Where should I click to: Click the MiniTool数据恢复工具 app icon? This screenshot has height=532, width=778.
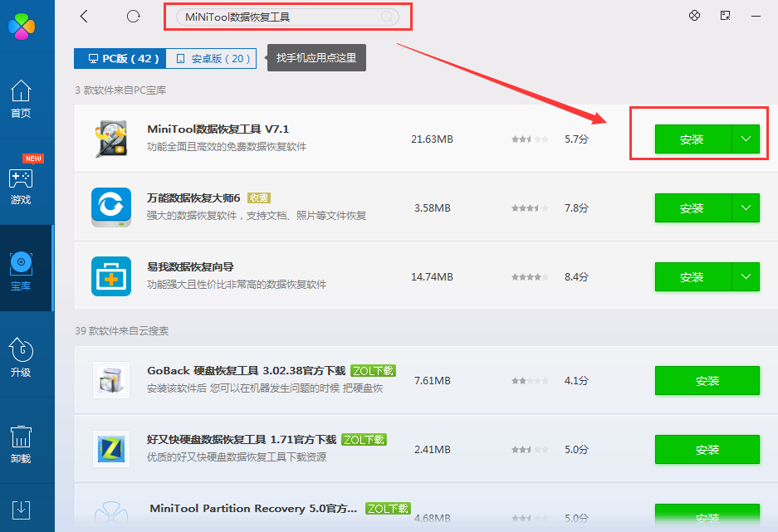click(111, 139)
